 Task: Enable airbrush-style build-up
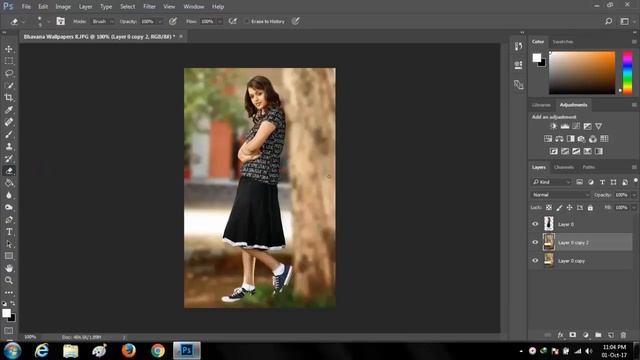[233, 21]
